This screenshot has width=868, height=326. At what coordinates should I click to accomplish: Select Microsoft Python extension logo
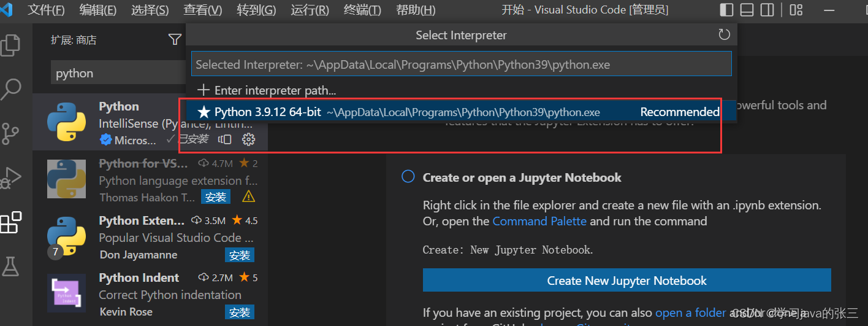pos(66,122)
